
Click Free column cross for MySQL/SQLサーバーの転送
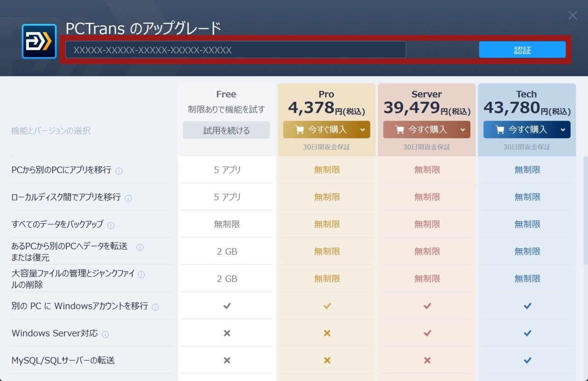pos(226,360)
